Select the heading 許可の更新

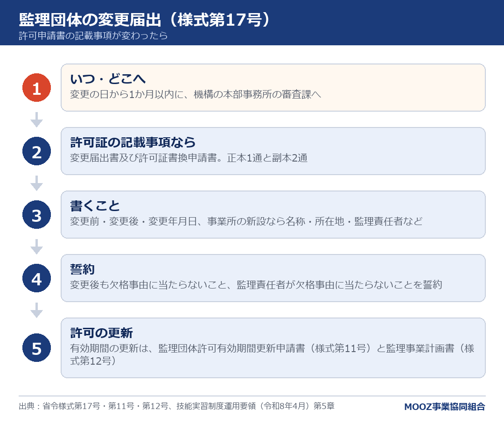[101, 333]
